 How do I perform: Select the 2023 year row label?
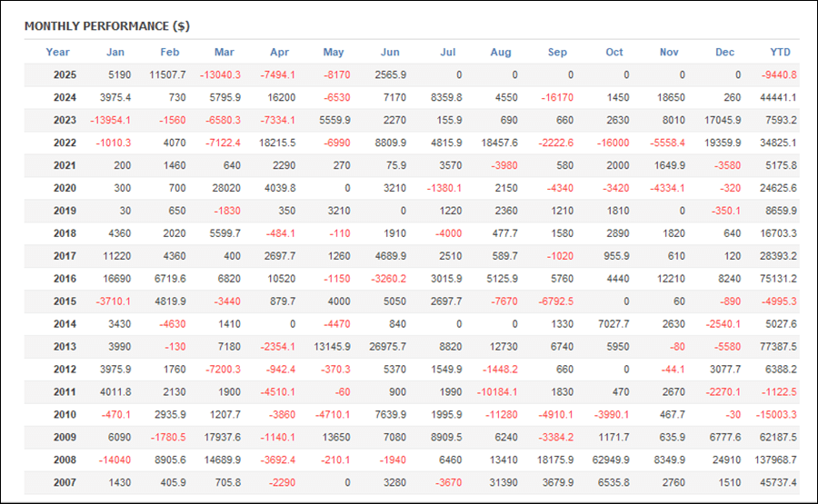[x=65, y=121]
